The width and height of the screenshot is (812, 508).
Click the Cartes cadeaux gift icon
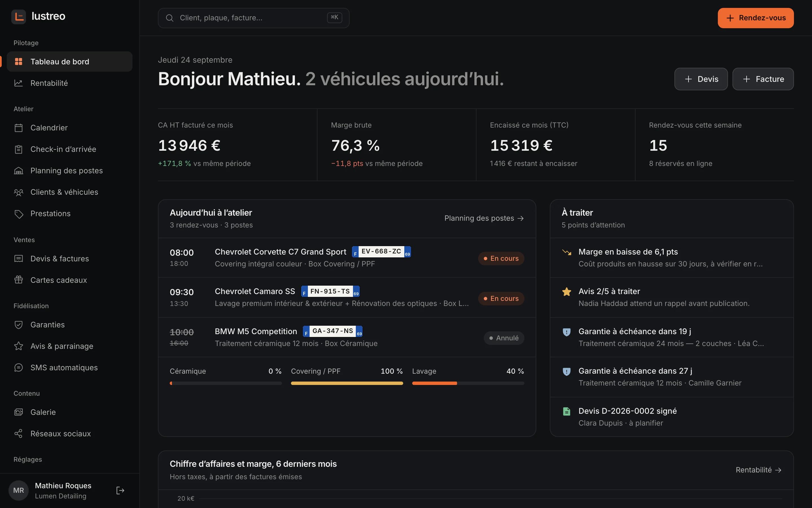point(19,280)
